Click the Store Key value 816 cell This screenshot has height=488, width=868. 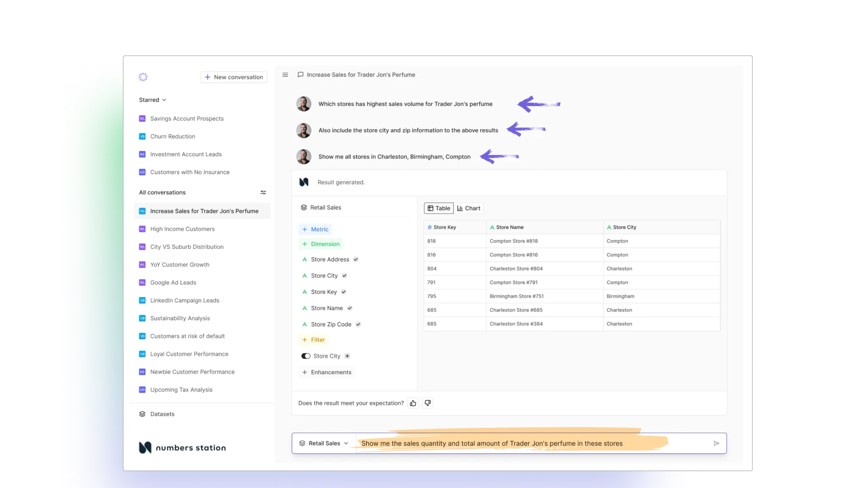click(x=455, y=255)
